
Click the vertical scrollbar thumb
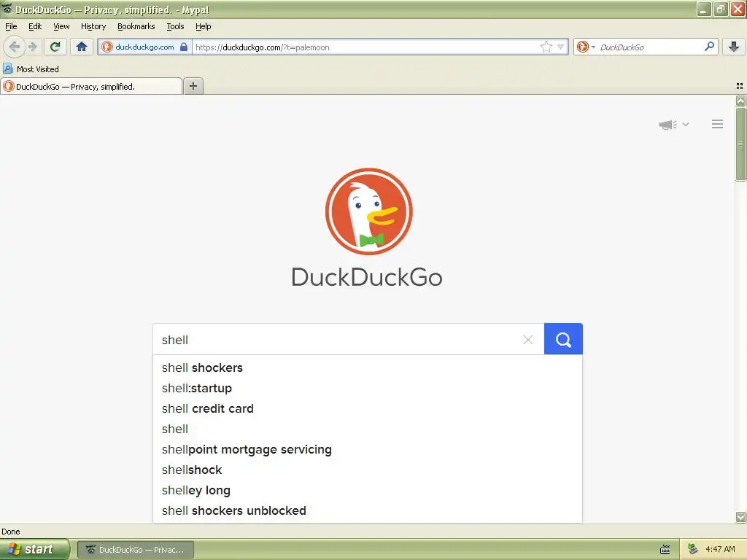click(x=740, y=144)
